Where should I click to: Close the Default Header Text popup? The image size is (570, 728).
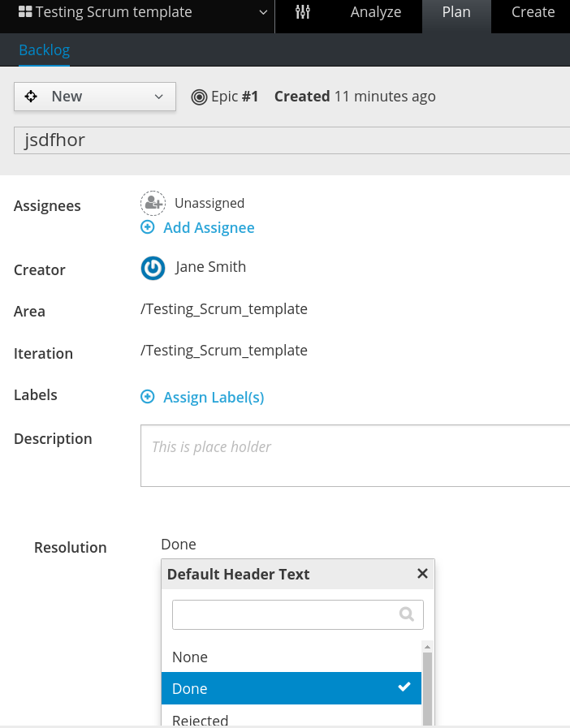(422, 573)
